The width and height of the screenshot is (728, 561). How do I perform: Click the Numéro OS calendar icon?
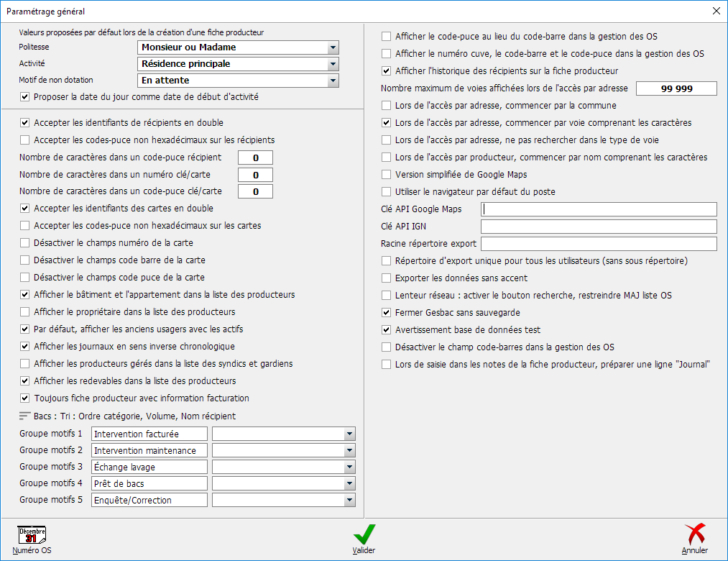32,534
